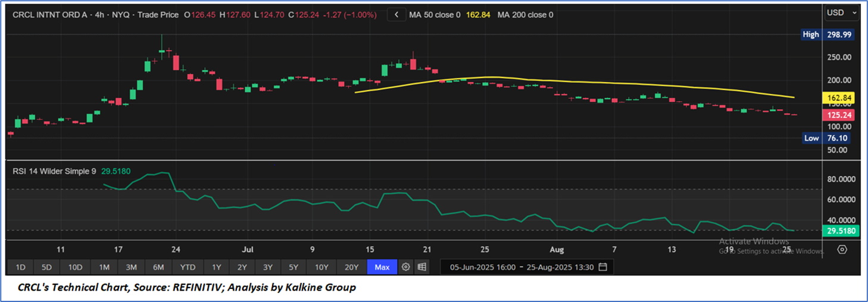Choose the 10D range button
This screenshot has width=868, height=302.
(75, 267)
